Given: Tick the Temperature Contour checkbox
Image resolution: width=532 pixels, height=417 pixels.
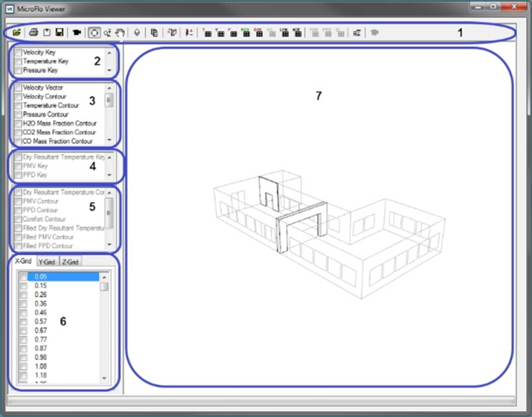Looking at the screenshot, I should [x=19, y=105].
